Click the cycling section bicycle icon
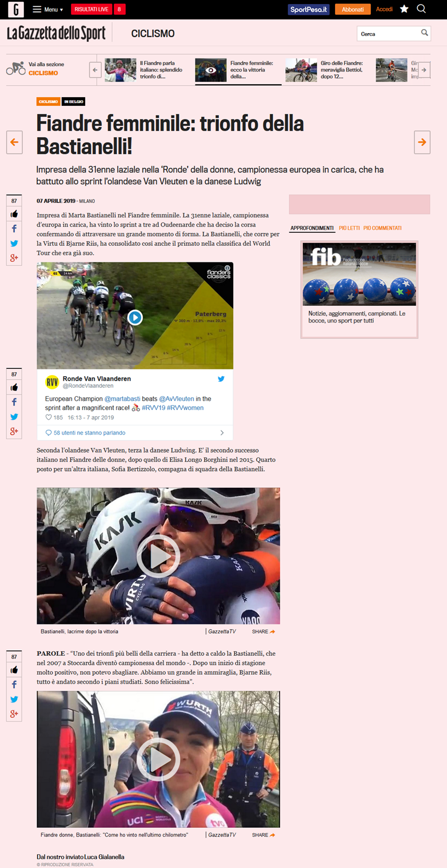The width and height of the screenshot is (447, 868). [x=15, y=69]
